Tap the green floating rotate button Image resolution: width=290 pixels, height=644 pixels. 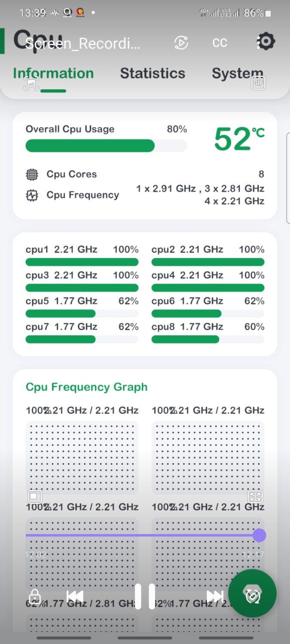point(252,594)
